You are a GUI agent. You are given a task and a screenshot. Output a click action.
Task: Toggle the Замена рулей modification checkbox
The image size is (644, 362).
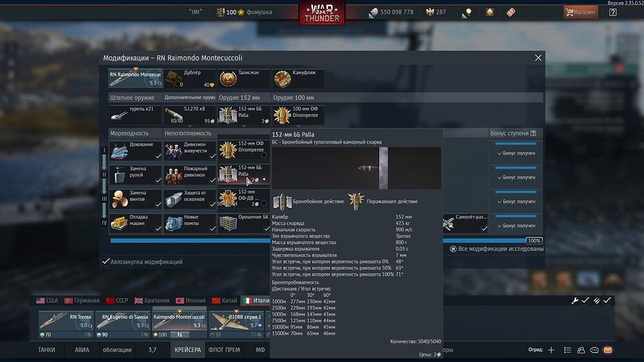point(158,180)
